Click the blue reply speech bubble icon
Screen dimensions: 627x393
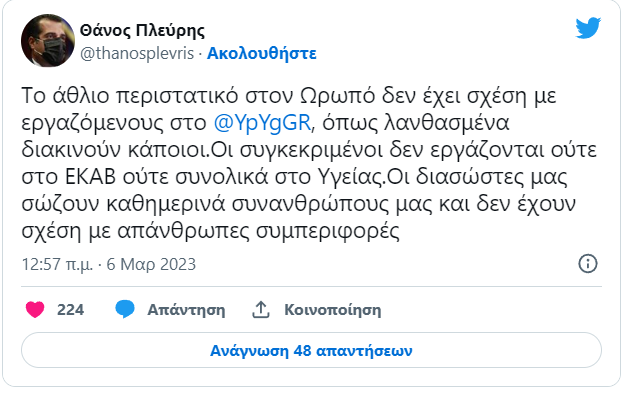pos(125,309)
